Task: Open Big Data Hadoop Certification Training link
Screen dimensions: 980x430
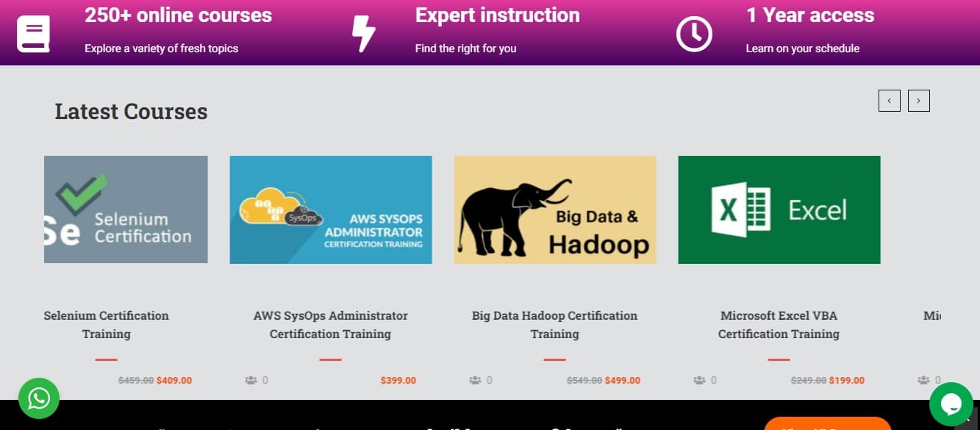Action: click(x=555, y=324)
